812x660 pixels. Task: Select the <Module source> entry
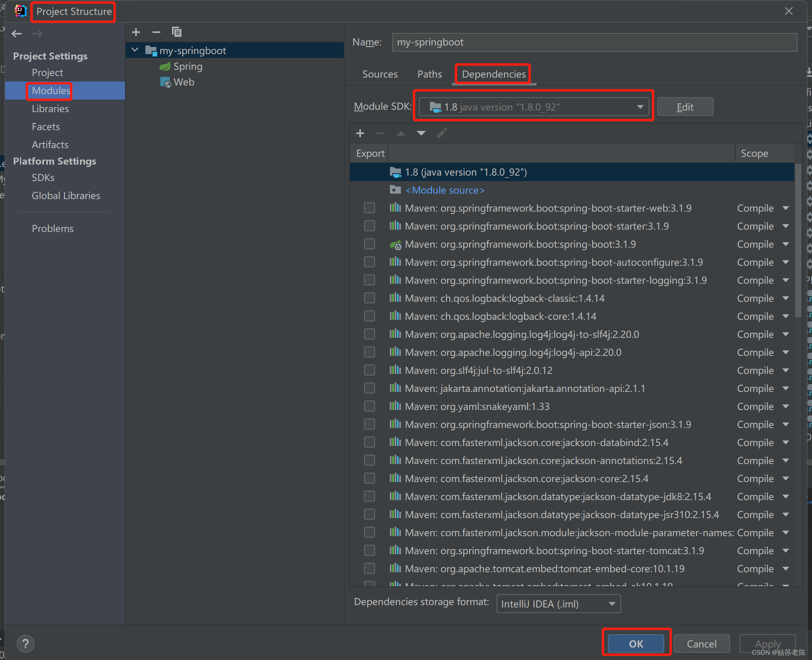pyautogui.click(x=445, y=190)
